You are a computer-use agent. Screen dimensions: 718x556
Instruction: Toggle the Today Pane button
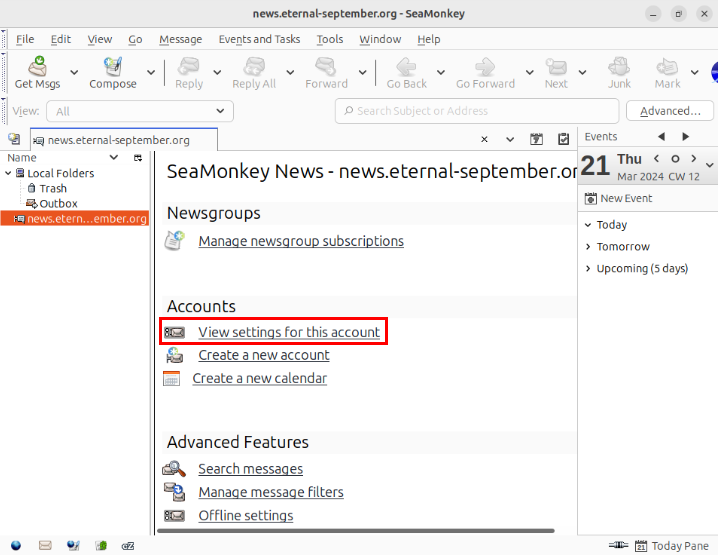pos(672,546)
